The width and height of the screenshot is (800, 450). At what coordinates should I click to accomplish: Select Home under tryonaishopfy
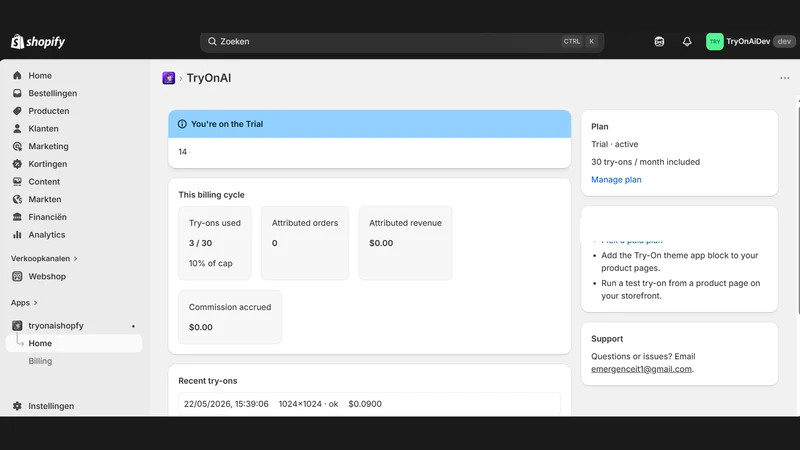pos(74,343)
